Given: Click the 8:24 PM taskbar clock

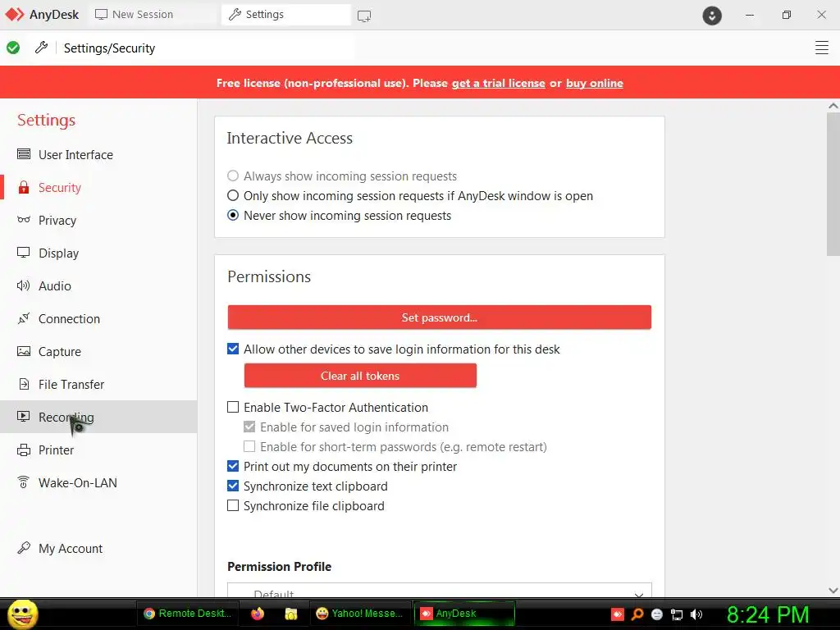Looking at the screenshot, I should click(768, 614).
